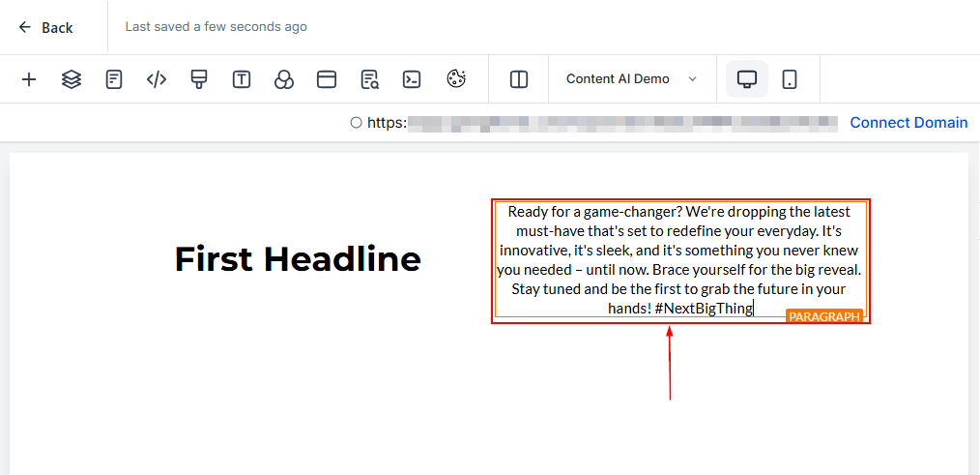Expand the Content AI Demo dropdown

click(x=631, y=79)
